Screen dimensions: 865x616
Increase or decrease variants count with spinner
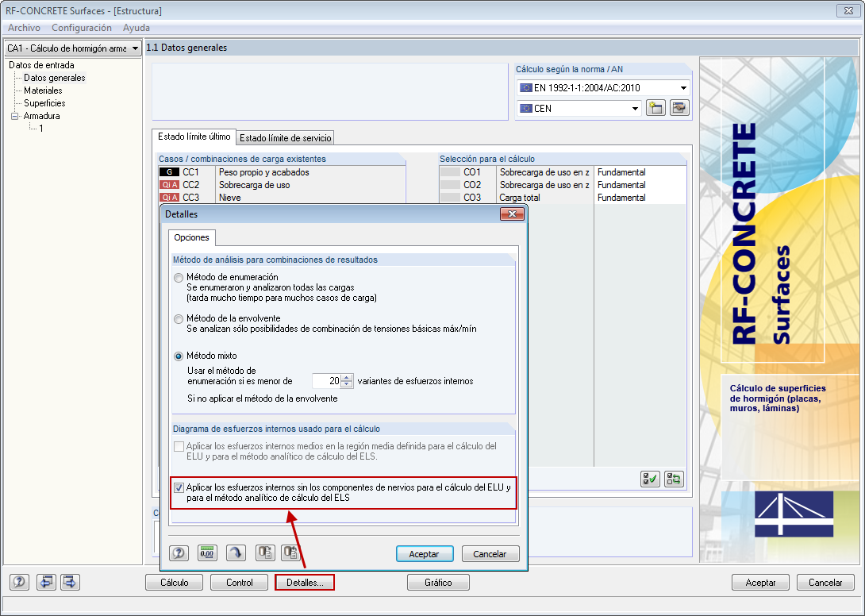[x=347, y=381]
